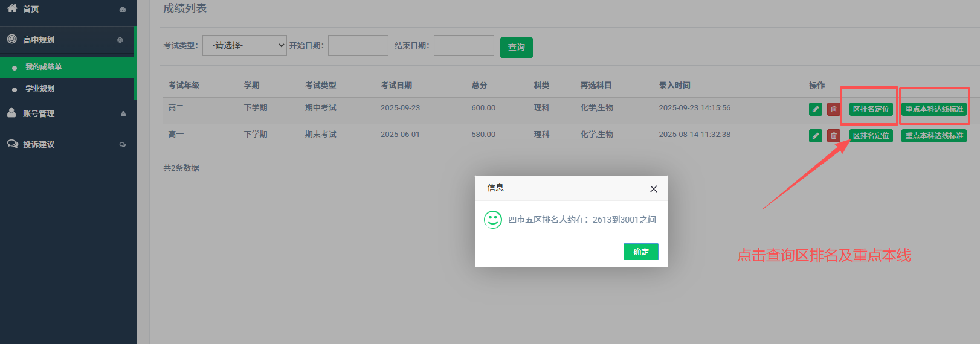Screen dimensions: 980x344
Task: Click the green edit pencil icon for 高二 row
Action: [815, 109]
